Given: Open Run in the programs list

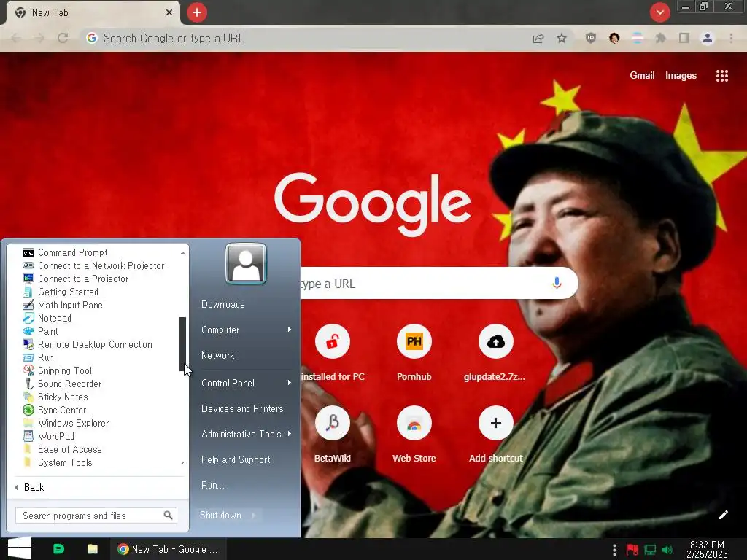Looking at the screenshot, I should pos(38,357).
